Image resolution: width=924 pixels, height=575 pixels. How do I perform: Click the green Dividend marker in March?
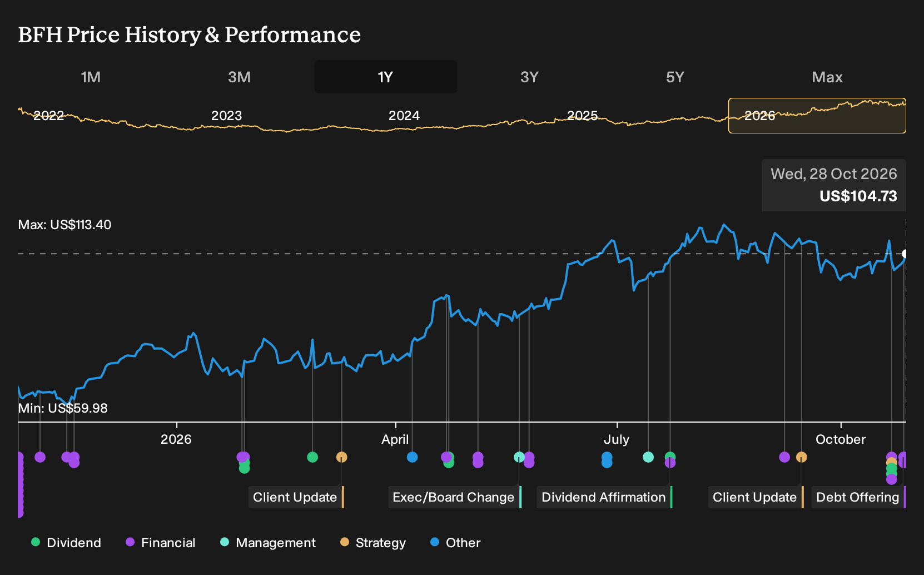click(312, 457)
